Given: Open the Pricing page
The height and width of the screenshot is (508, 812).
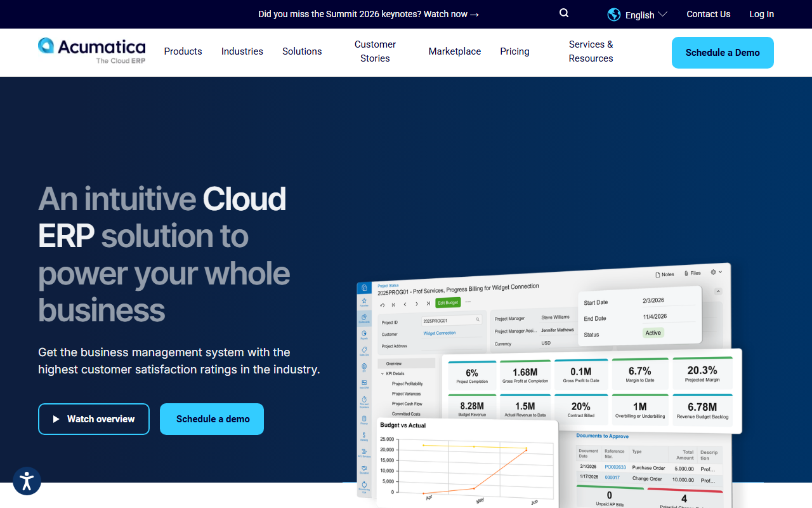Looking at the screenshot, I should 514,51.
